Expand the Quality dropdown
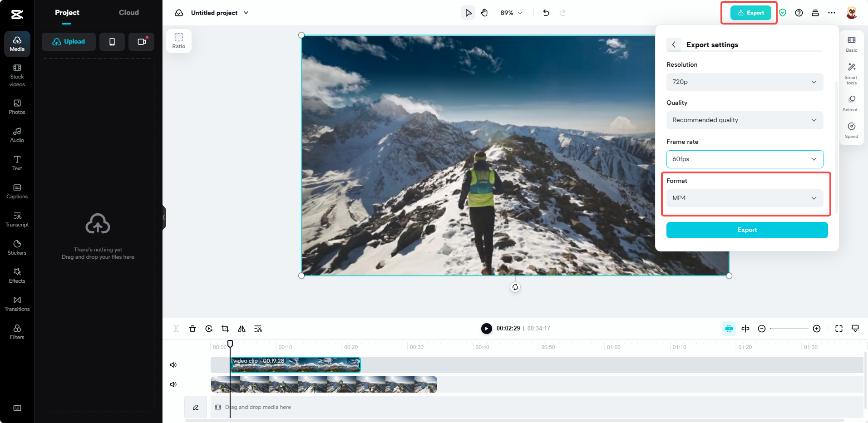The image size is (868, 423). point(745,120)
